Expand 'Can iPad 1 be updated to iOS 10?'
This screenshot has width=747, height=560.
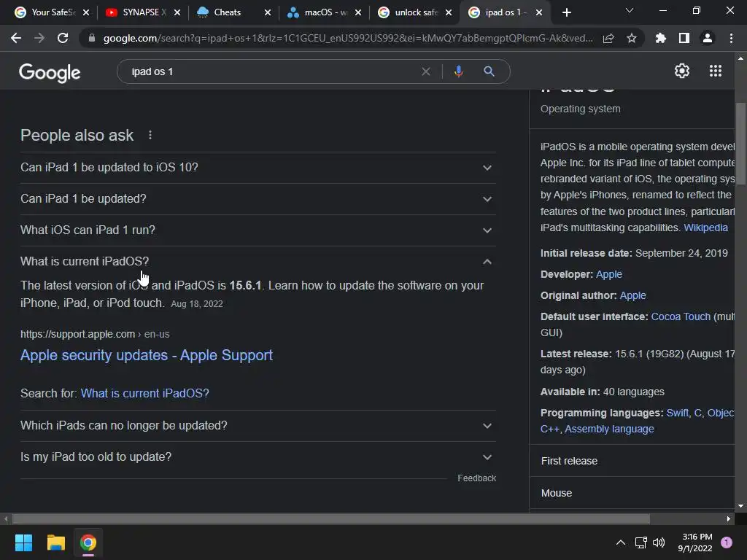click(x=258, y=168)
